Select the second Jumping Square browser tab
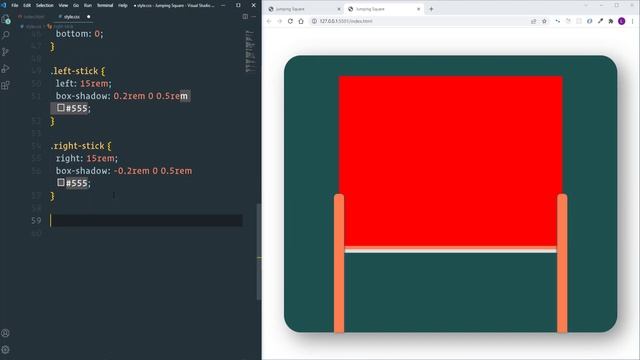The image size is (640, 360). [x=384, y=9]
